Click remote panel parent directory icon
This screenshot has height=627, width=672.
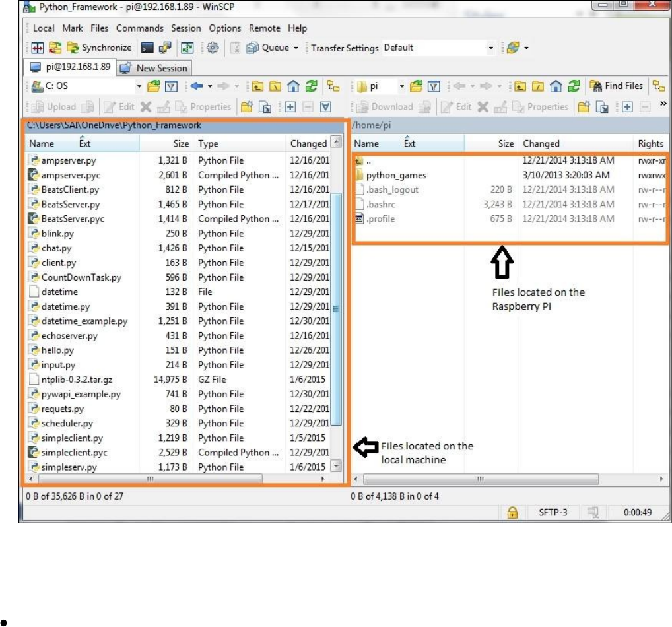click(x=520, y=86)
